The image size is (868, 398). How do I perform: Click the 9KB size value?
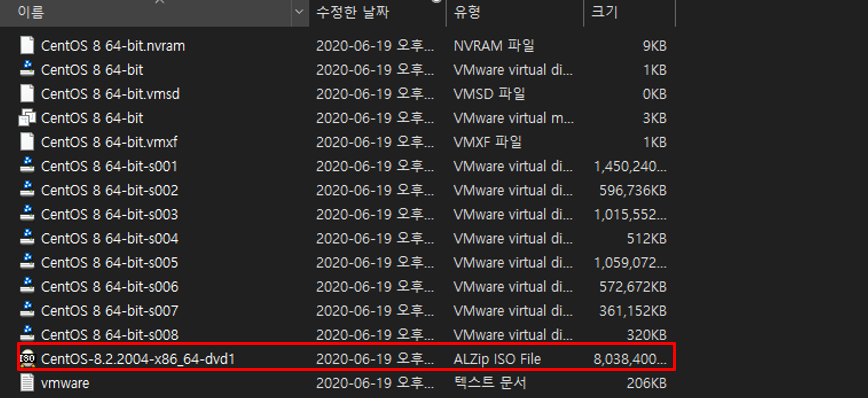[654, 46]
